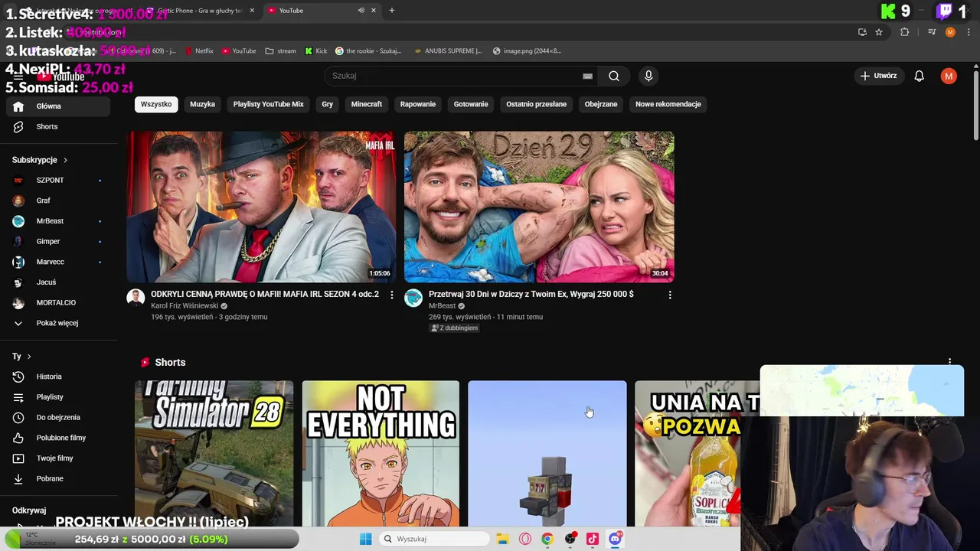This screenshot has width=980, height=551.
Task: Open Do obejrzenia watch later list
Action: tap(58, 417)
